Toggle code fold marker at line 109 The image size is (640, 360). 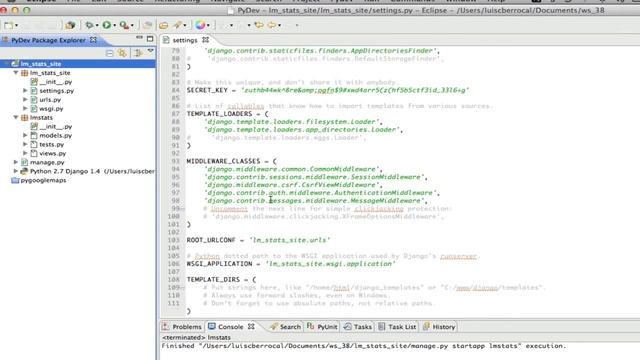(x=183, y=288)
